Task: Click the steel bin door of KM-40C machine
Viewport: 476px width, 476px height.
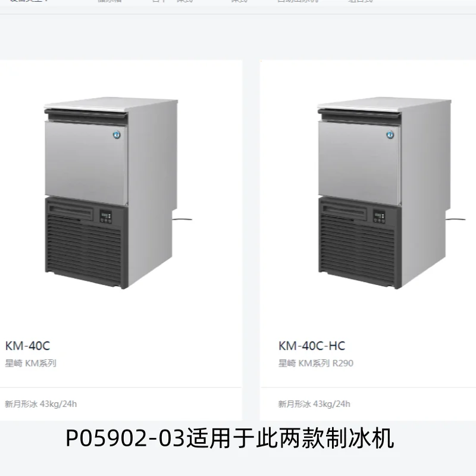Action: [x=86, y=163]
